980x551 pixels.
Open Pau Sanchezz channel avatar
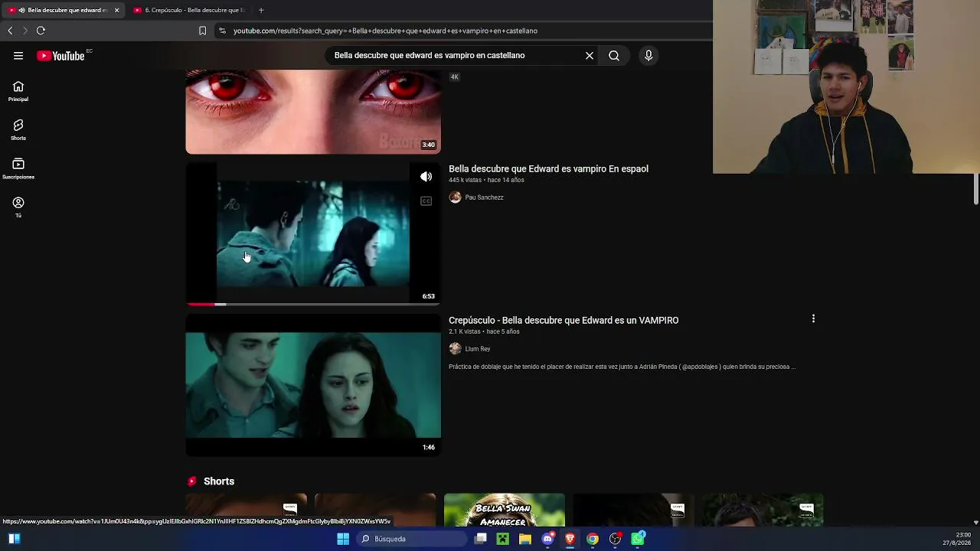click(455, 197)
